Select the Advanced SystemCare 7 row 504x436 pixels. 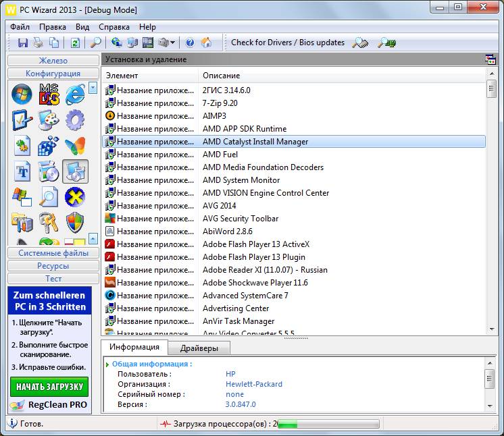294,296
